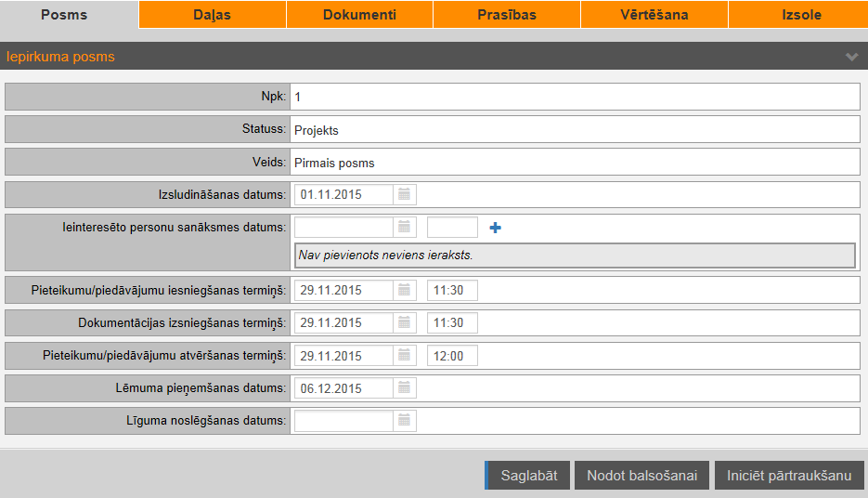Open calendar for Izsludināšanas datums
The height and width of the screenshot is (498, 868).
click(x=405, y=194)
